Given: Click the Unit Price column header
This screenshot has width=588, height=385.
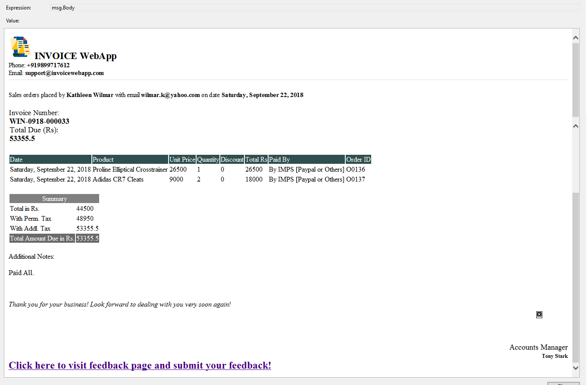Looking at the screenshot, I should (182, 160).
